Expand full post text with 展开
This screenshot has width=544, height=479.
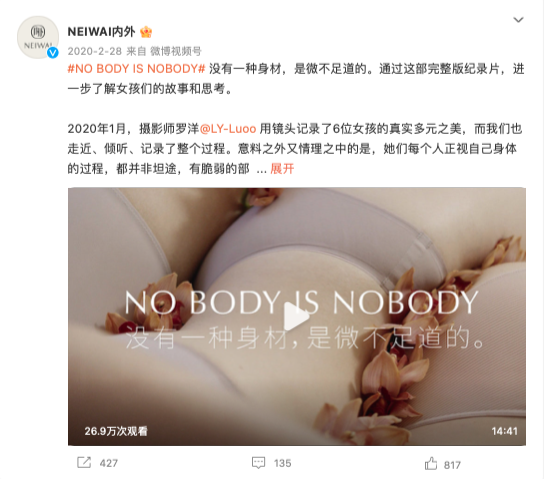[282, 169]
